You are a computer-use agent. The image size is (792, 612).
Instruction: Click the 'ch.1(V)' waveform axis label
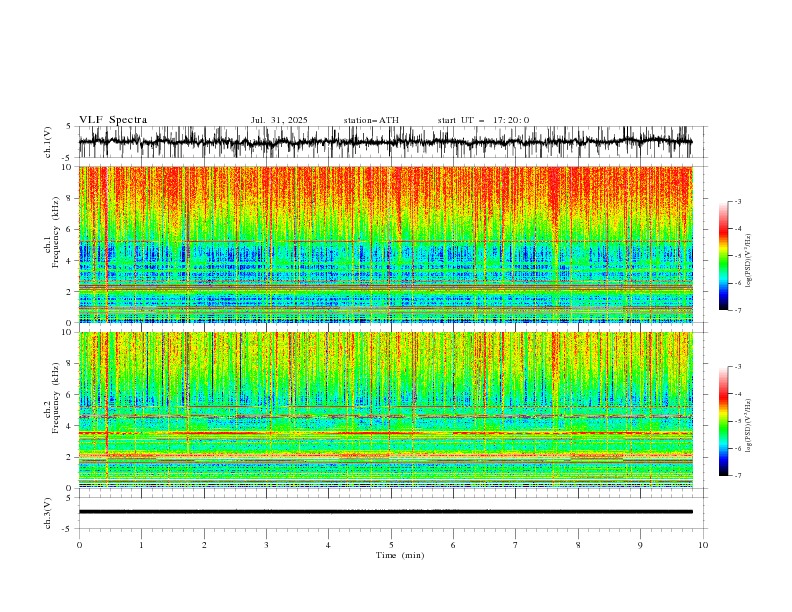pos(48,142)
